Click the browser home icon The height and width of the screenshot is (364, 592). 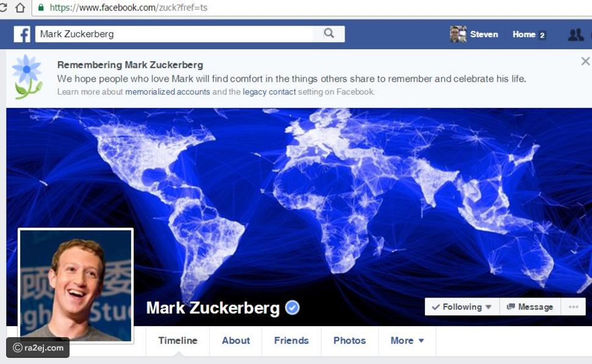click(20, 7)
